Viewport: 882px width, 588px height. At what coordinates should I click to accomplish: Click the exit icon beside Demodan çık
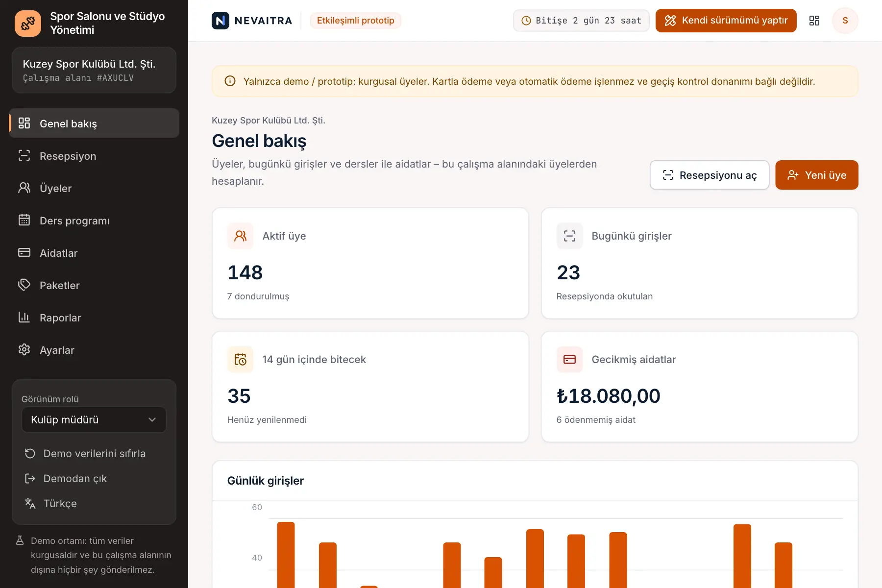tap(30, 479)
